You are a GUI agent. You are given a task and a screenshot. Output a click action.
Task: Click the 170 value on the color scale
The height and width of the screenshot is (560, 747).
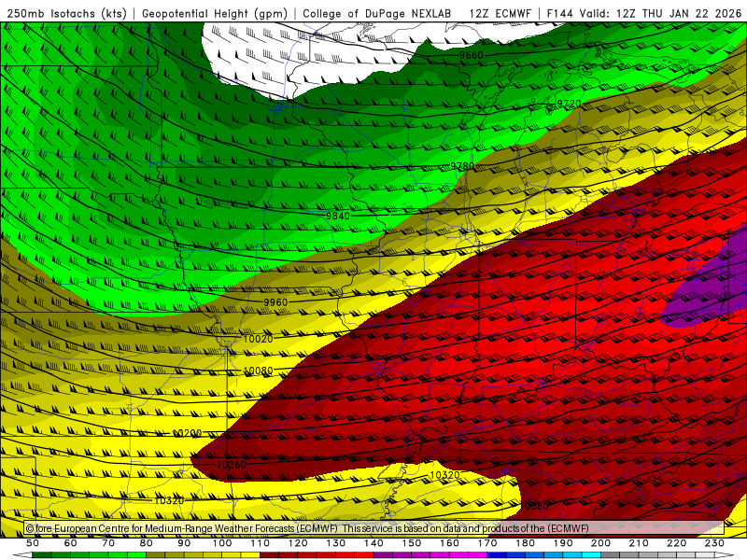(487, 543)
